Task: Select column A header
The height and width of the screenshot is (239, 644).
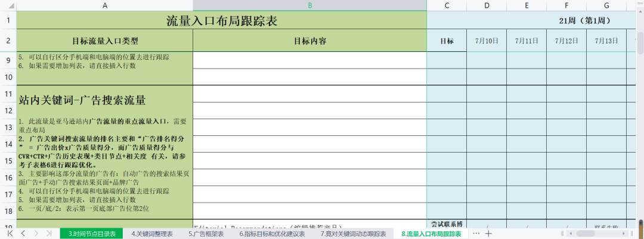Action: pyautogui.click(x=105, y=5)
